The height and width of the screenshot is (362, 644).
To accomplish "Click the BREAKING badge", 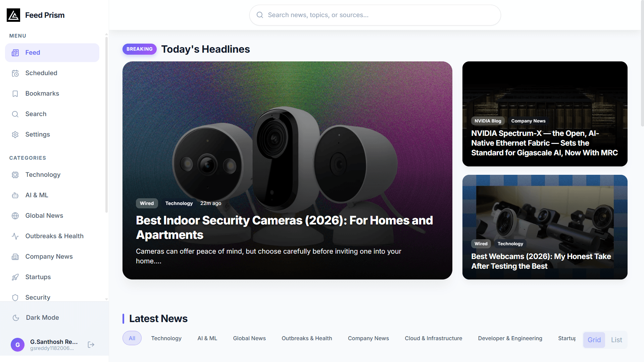I will pos(140,49).
